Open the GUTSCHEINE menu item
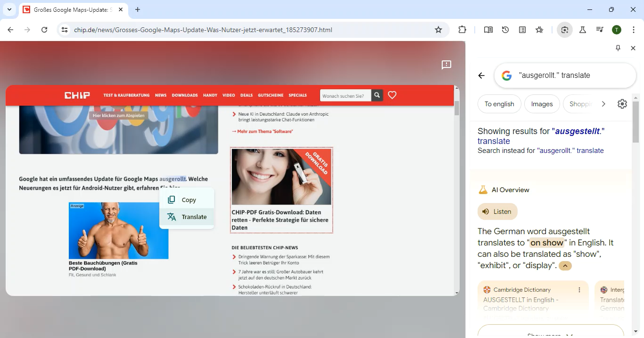 tap(271, 95)
